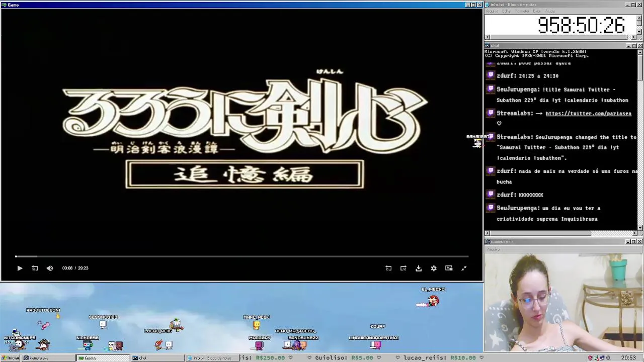Click the MALODRY avatar sprite
This screenshot has height=362, width=644.
pyautogui.click(x=260, y=345)
